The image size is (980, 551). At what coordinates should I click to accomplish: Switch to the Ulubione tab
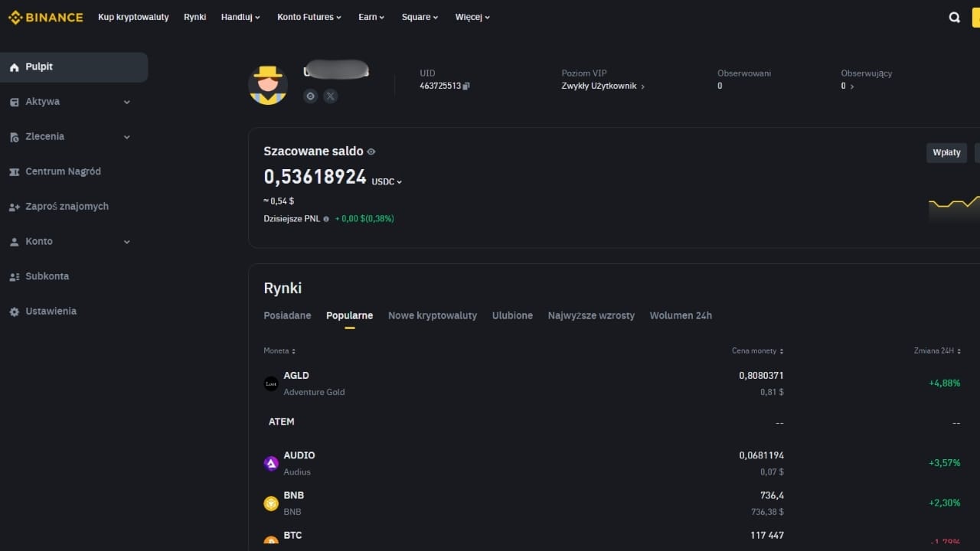(512, 315)
